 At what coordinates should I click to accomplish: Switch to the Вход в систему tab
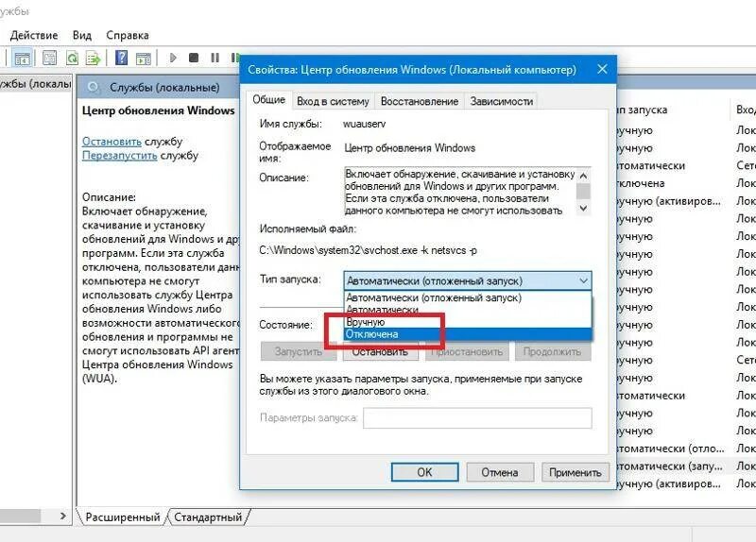[x=333, y=101]
